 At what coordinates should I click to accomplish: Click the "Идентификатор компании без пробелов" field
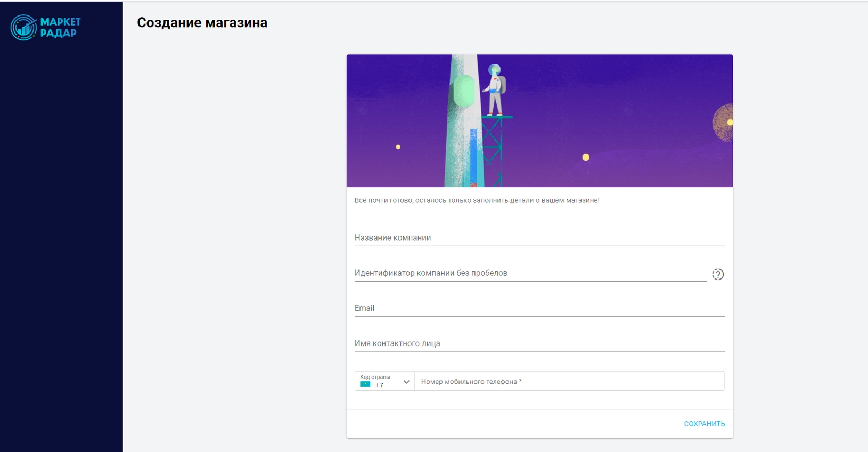pos(530,273)
